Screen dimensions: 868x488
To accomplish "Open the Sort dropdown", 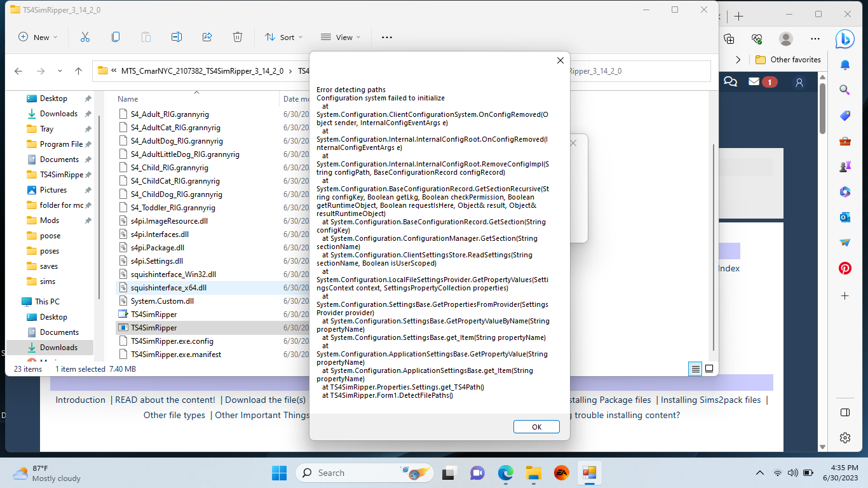I will (283, 37).
